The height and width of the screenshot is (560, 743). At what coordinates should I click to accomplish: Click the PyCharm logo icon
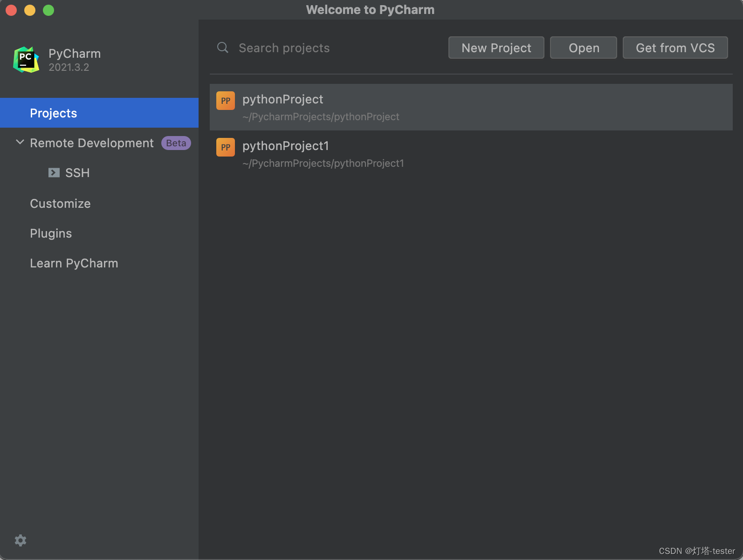pos(26,60)
